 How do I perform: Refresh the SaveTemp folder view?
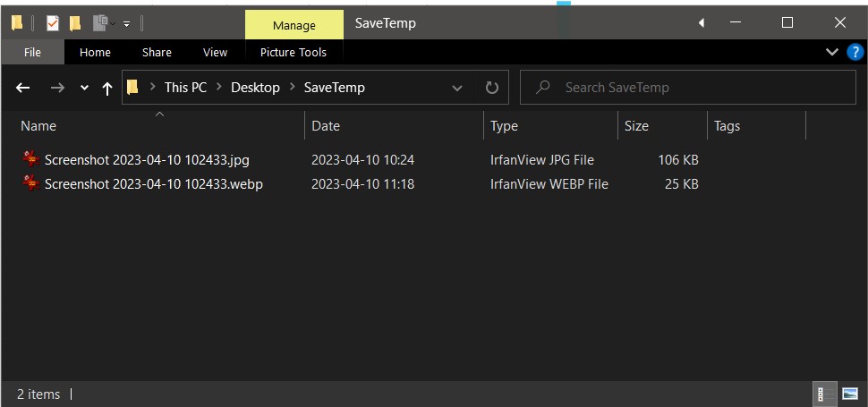point(491,88)
